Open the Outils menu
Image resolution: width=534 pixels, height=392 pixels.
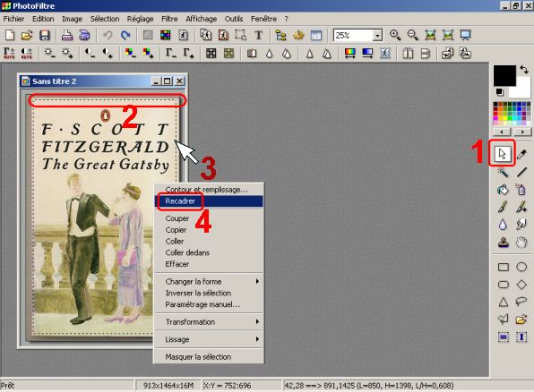click(x=234, y=19)
